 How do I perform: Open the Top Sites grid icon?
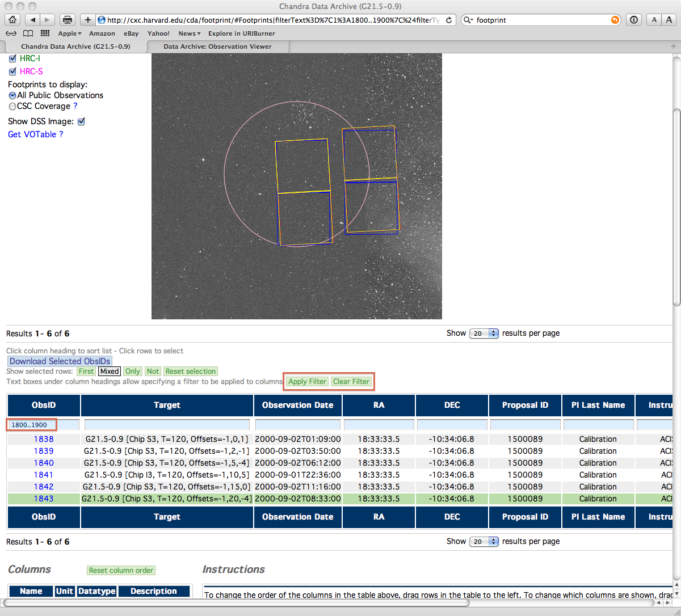pos(45,33)
